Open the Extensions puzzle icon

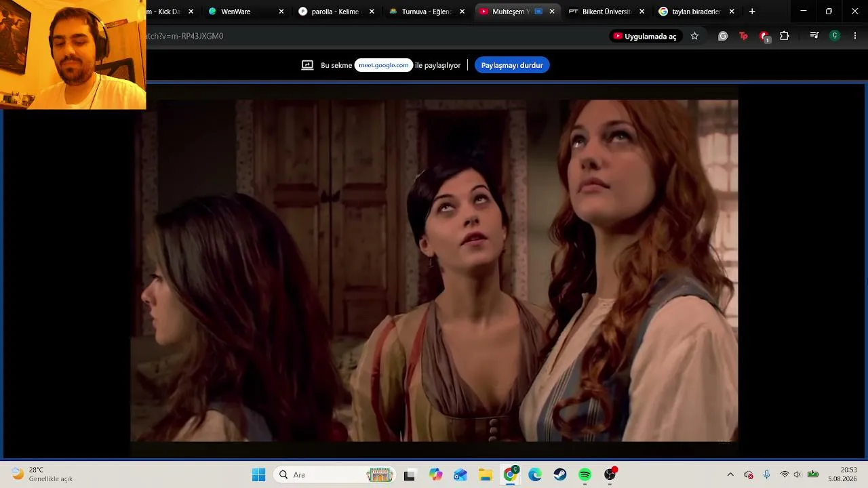[x=785, y=36]
